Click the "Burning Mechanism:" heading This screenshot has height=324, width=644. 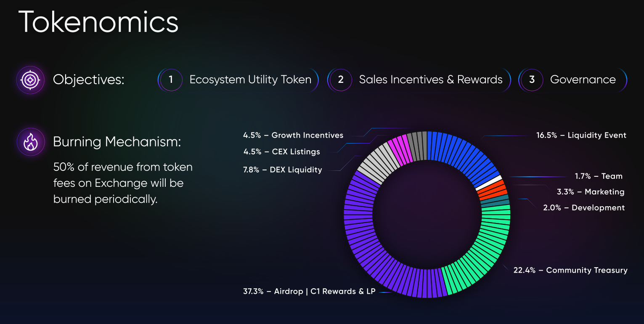tap(117, 142)
